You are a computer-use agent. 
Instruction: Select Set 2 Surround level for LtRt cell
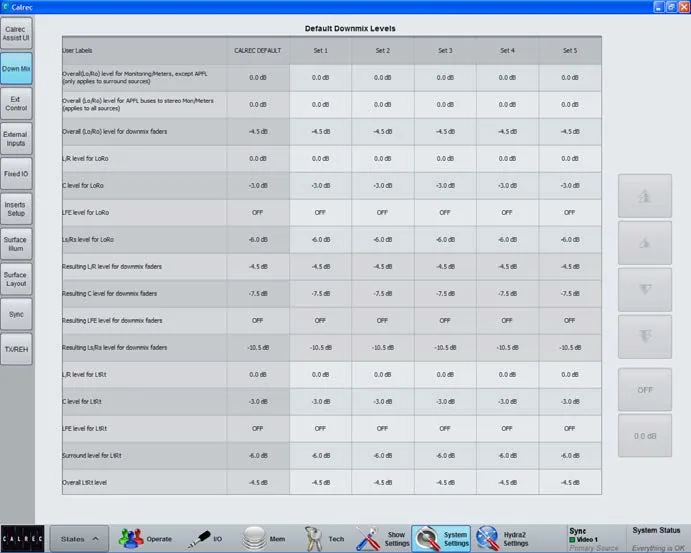tap(383, 456)
